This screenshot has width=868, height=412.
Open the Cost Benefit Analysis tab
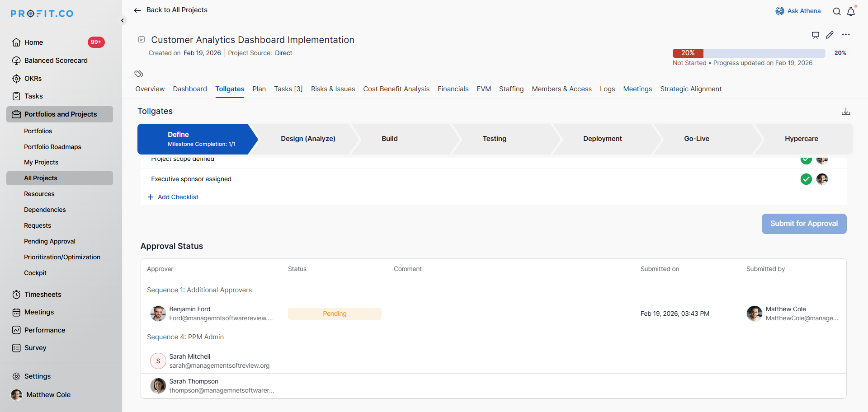click(396, 89)
